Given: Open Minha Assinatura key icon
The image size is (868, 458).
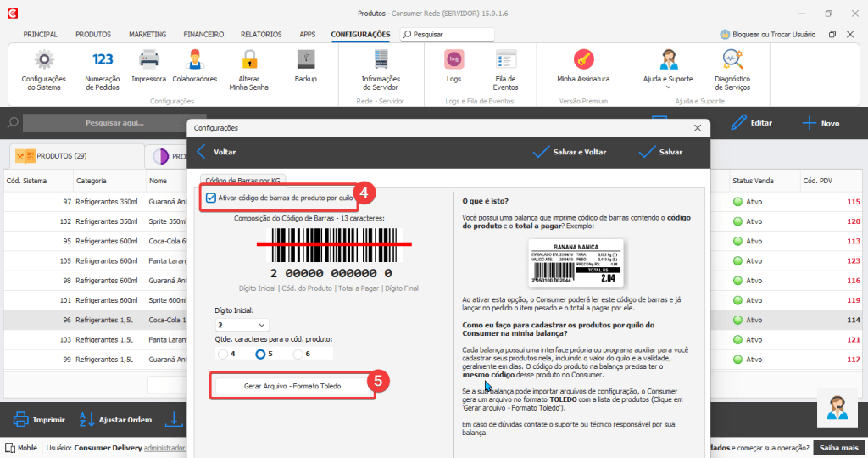Looking at the screenshot, I should (582, 62).
